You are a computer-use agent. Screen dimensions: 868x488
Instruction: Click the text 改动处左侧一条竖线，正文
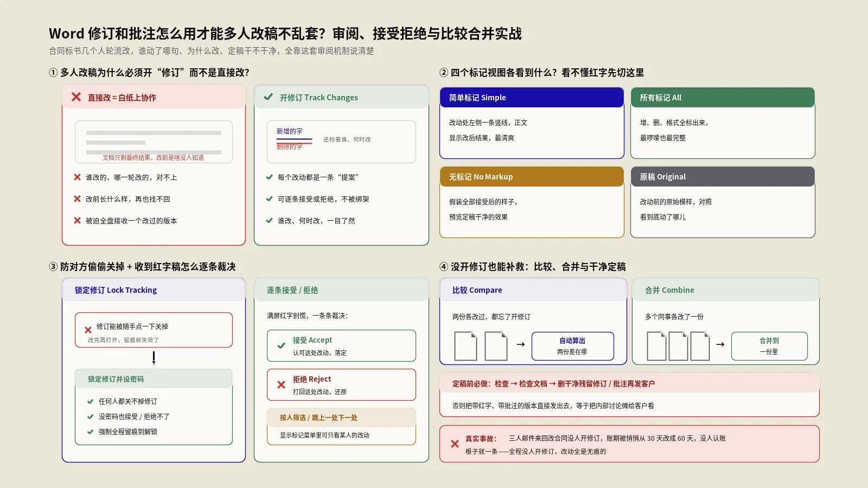488,123
